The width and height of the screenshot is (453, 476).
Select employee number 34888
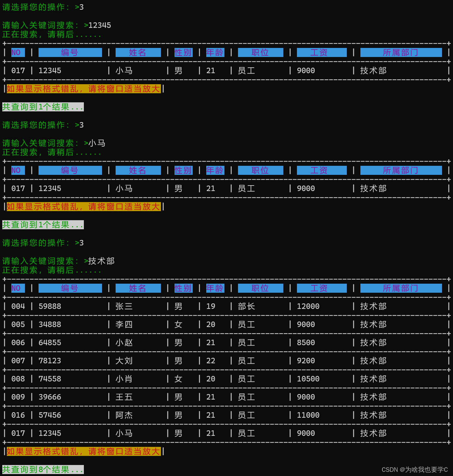tap(50, 324)
